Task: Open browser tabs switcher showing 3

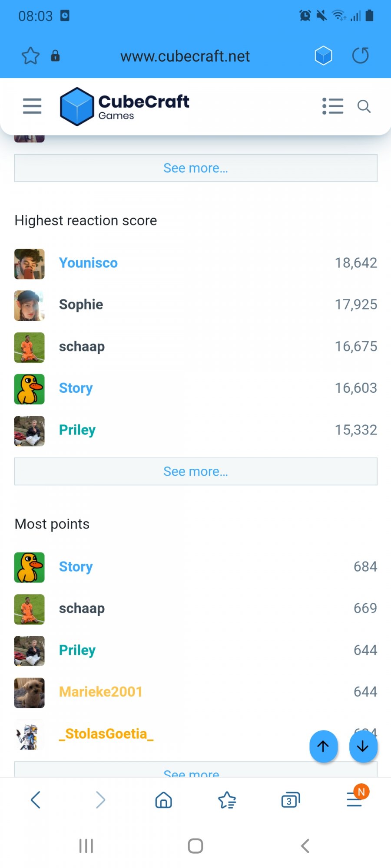Action: click(x=291, y=800)
